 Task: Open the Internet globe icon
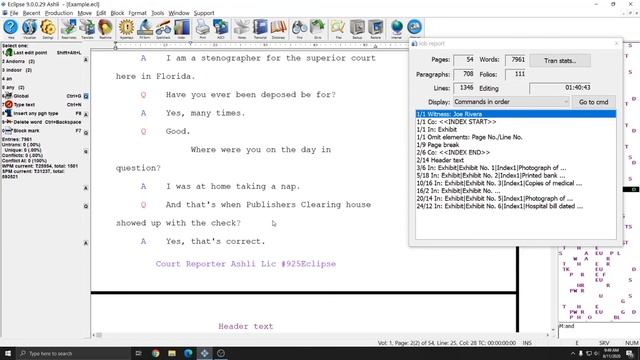396,29
